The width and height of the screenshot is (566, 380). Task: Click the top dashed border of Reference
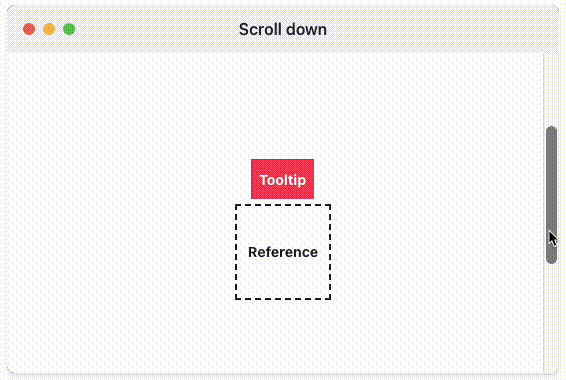[x=283, y=205]
